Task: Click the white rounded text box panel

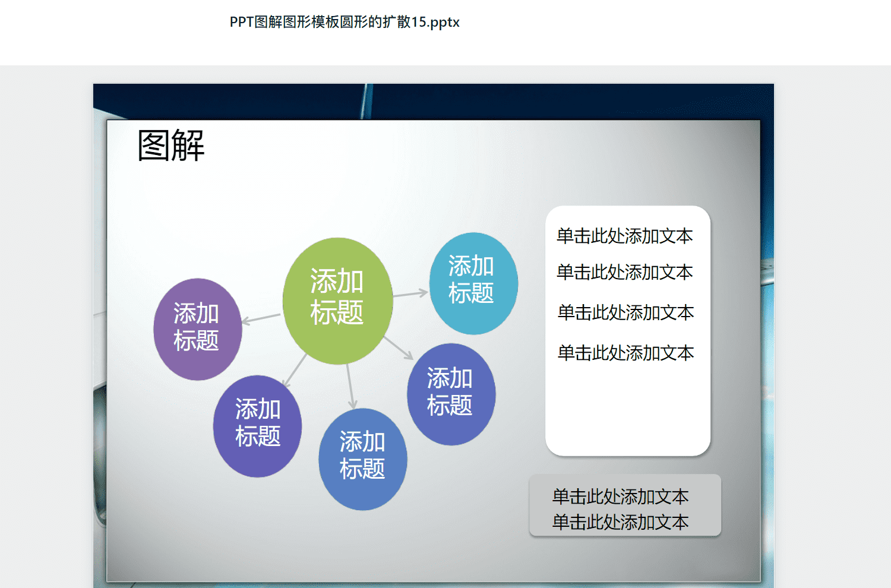Action: [628, 331]
